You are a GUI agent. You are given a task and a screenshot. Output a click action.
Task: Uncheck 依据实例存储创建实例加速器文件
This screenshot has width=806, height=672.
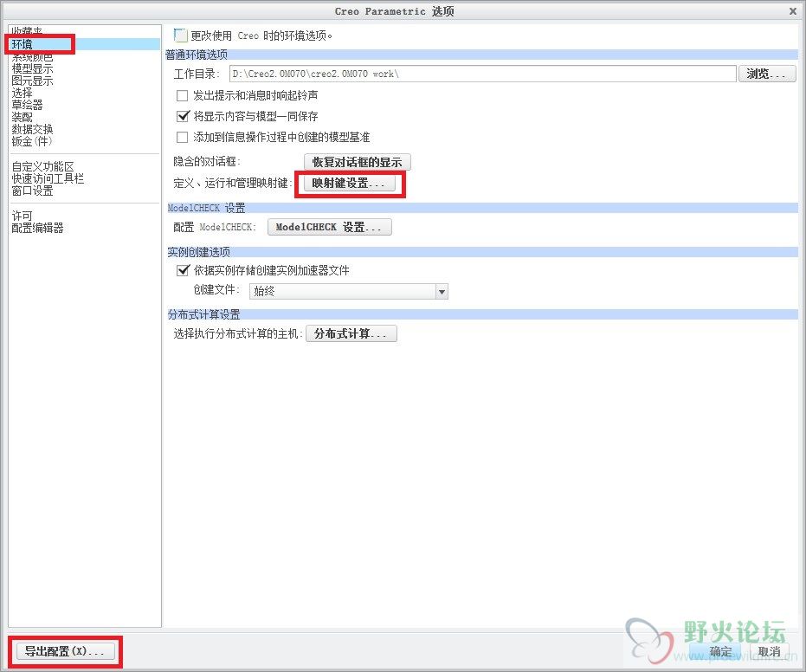click(x=183, y=270)
